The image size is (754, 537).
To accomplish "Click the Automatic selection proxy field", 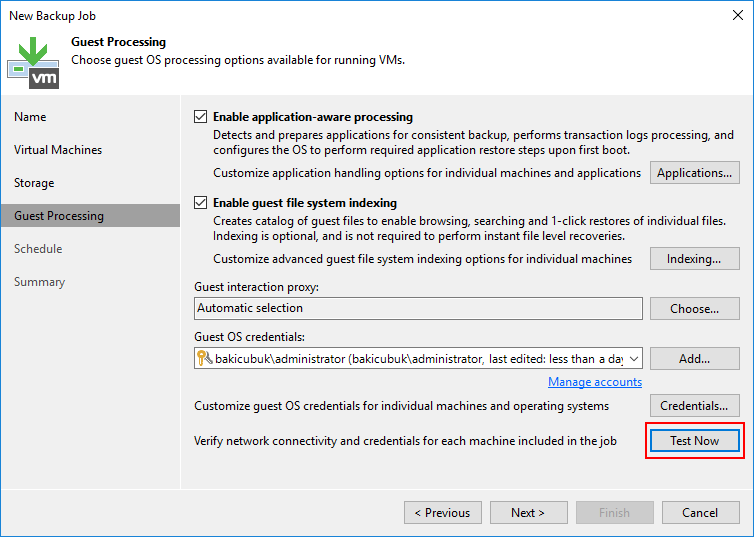I will [x=418, y=308].
